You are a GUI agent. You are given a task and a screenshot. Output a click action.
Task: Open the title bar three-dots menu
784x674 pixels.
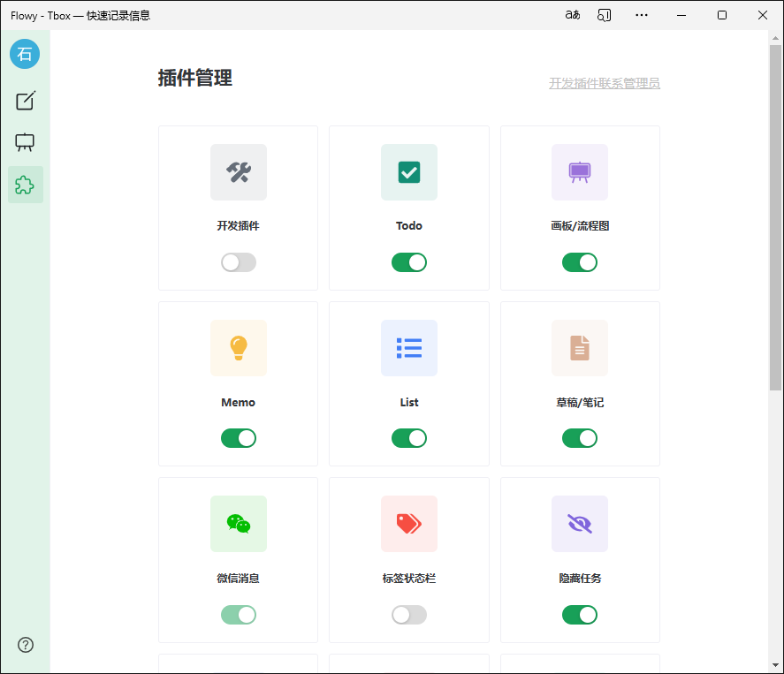(x=642, y=15)
